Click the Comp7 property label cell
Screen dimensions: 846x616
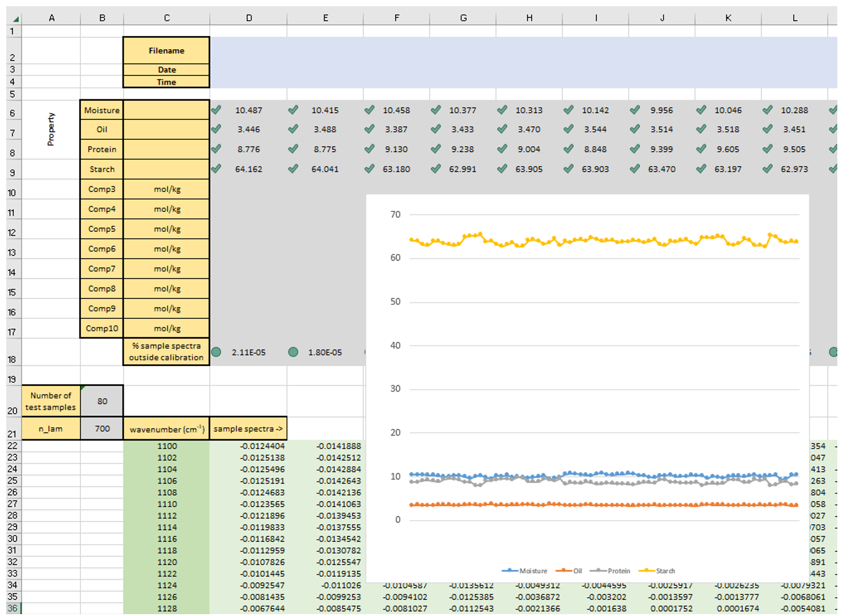point(102,269)
